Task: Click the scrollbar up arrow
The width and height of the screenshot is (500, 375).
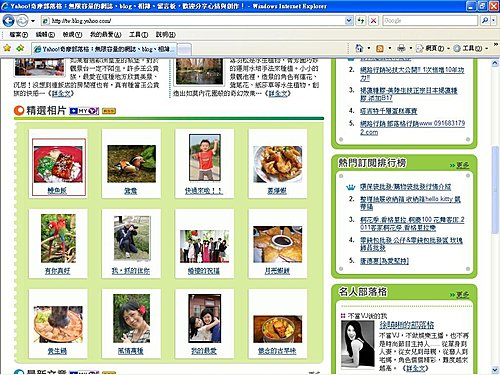Action: point(496,62)
